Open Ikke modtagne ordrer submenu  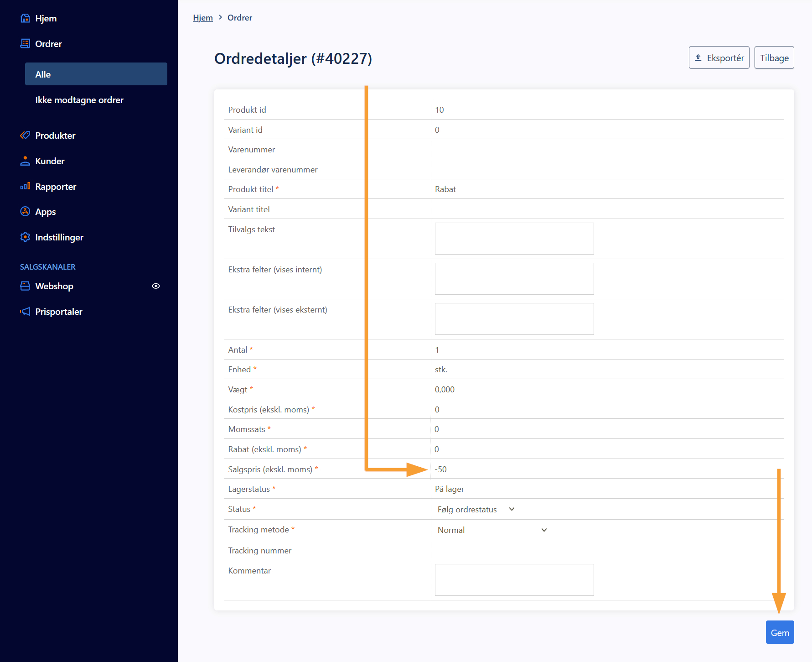[x=79, y=100]
